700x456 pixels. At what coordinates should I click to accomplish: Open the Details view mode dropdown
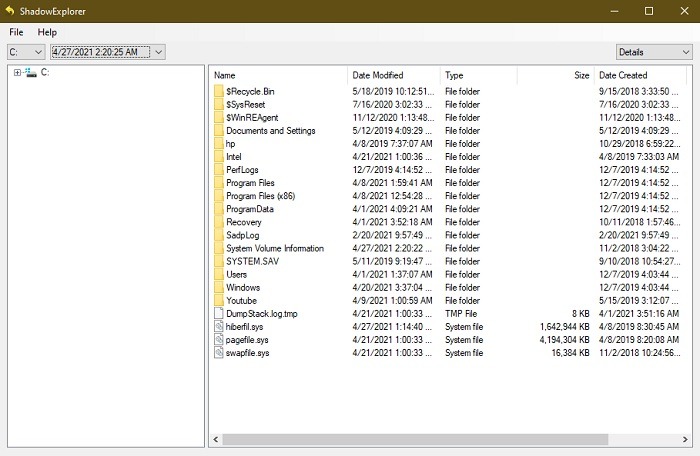click(654, 52)
